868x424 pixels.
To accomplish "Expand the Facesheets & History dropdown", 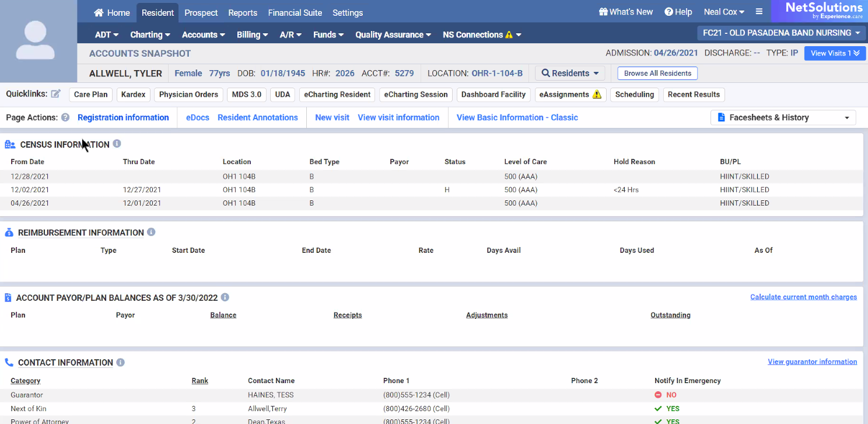I will [783, 117].
